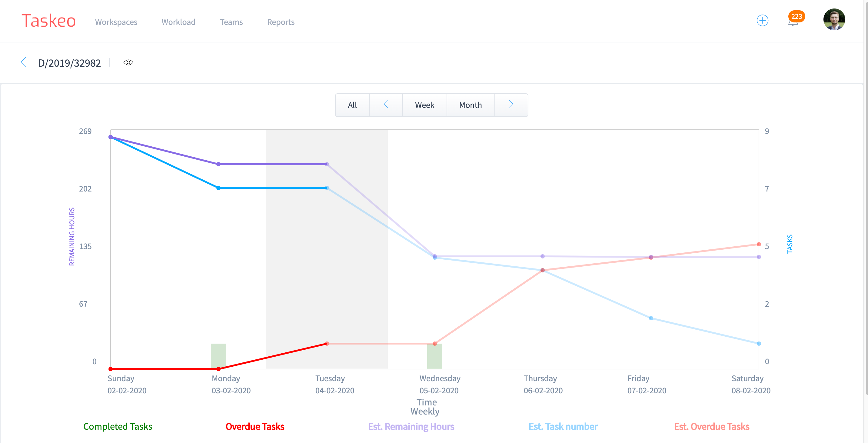Show Est. Overdue Tasks series
The width and height of the screenshot is (868, 443).
(711, 427)
